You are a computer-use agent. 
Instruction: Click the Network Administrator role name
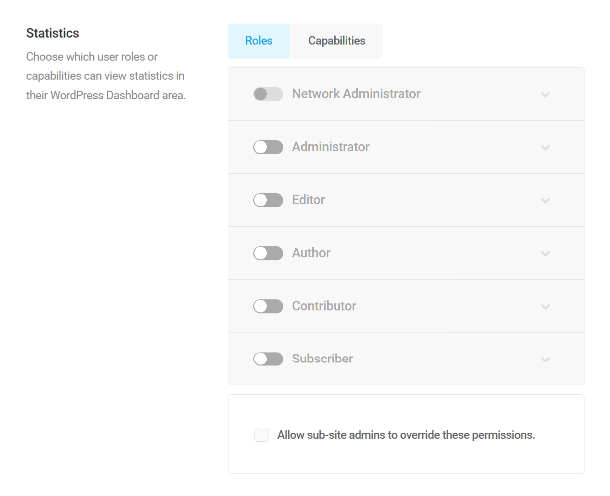[356, 94]
